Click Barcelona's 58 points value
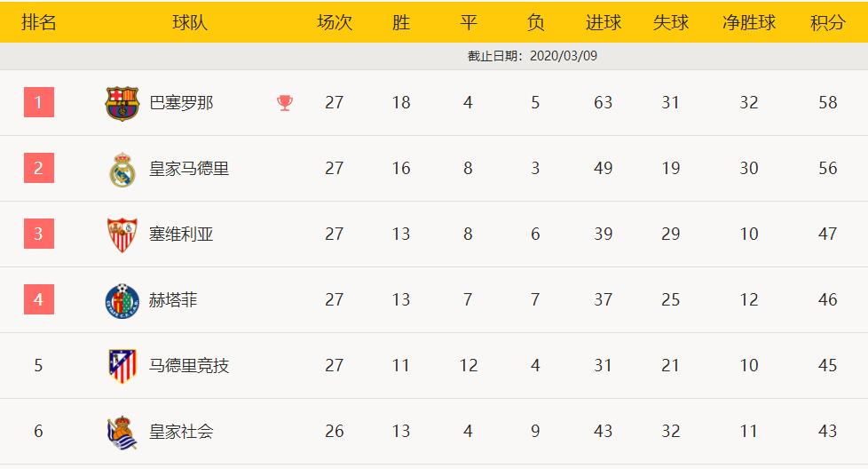 coord(827,102)
